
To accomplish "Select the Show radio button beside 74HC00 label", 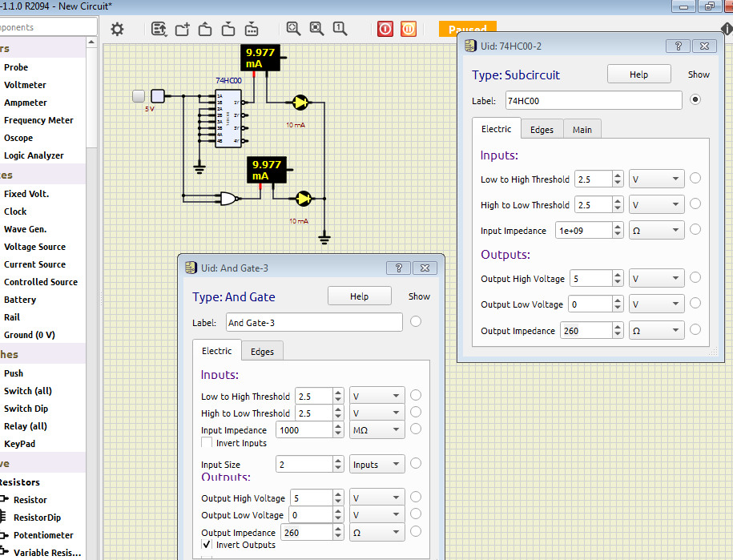I will coord(695,100).
